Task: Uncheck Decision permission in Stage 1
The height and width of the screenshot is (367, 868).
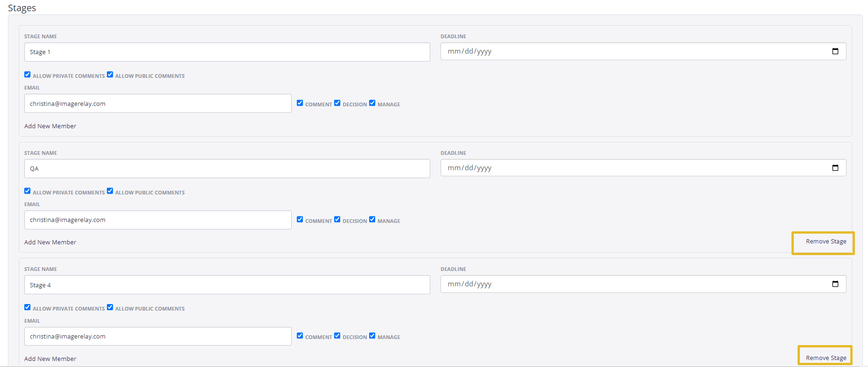Action: 337,103
